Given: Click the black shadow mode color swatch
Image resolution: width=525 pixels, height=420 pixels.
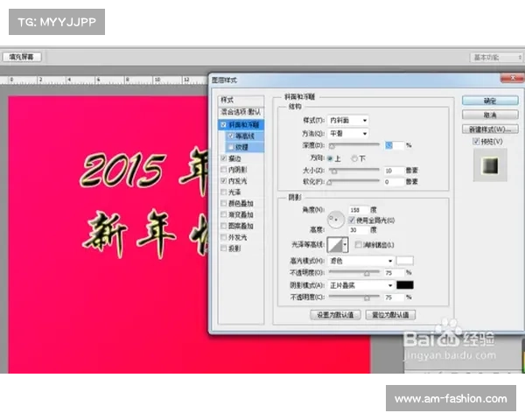Looking at the screenshot, I should (405, 284).
